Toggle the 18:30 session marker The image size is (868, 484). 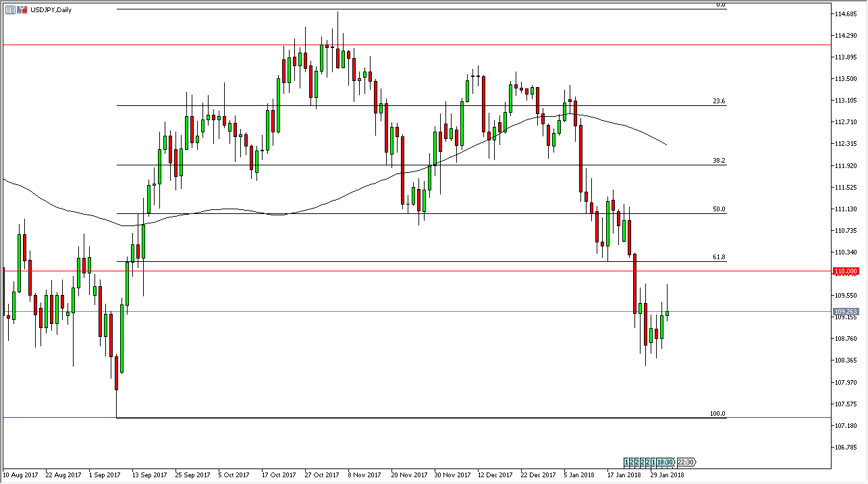(665, 462)
